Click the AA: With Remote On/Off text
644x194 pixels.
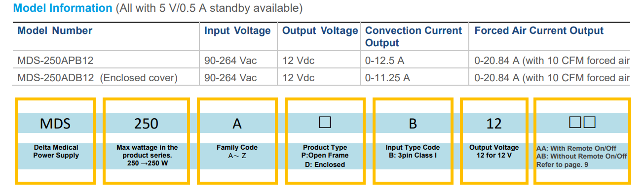tap(576, 148)
